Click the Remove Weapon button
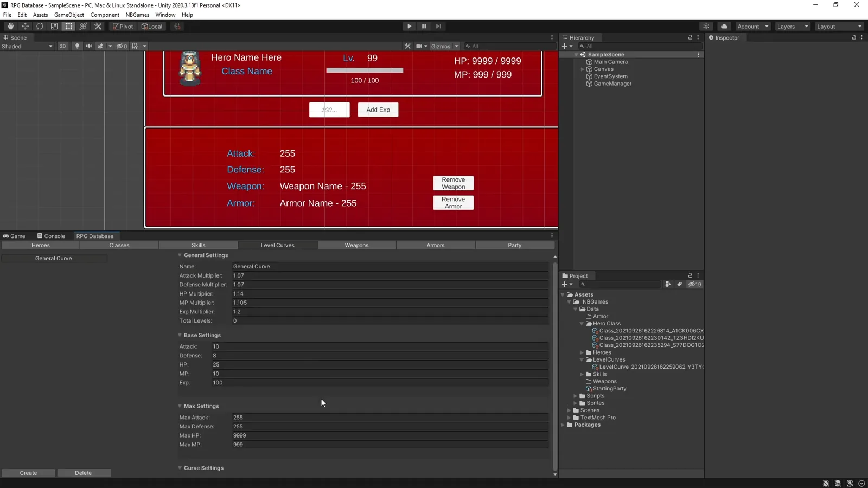The height and width of the screenshot is (488, 868). 454,183
